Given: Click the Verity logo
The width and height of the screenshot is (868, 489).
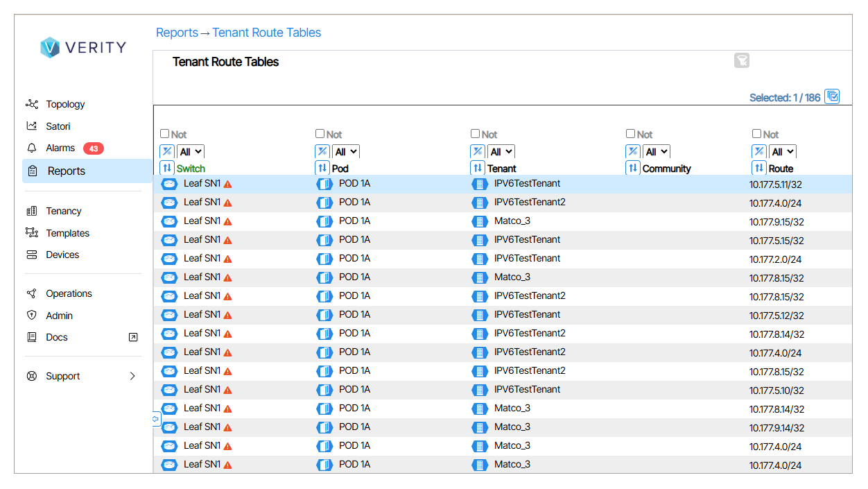Looking at the screenshot, I should point(83,47).
